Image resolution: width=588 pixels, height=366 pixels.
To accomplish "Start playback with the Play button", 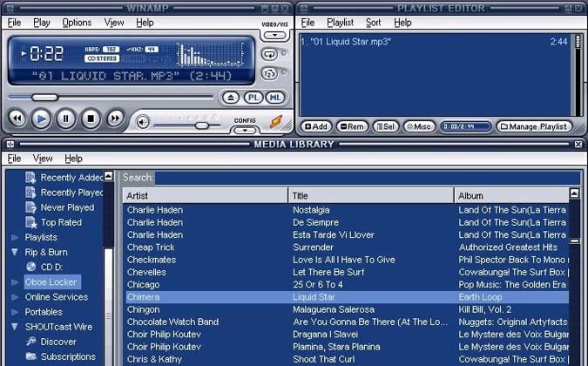I will 41,119.
